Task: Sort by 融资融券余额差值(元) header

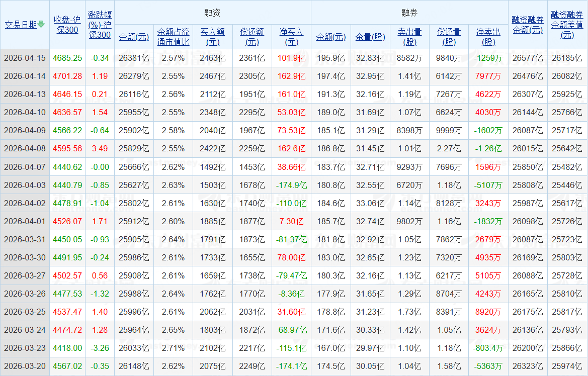Action: coord(567,25)
